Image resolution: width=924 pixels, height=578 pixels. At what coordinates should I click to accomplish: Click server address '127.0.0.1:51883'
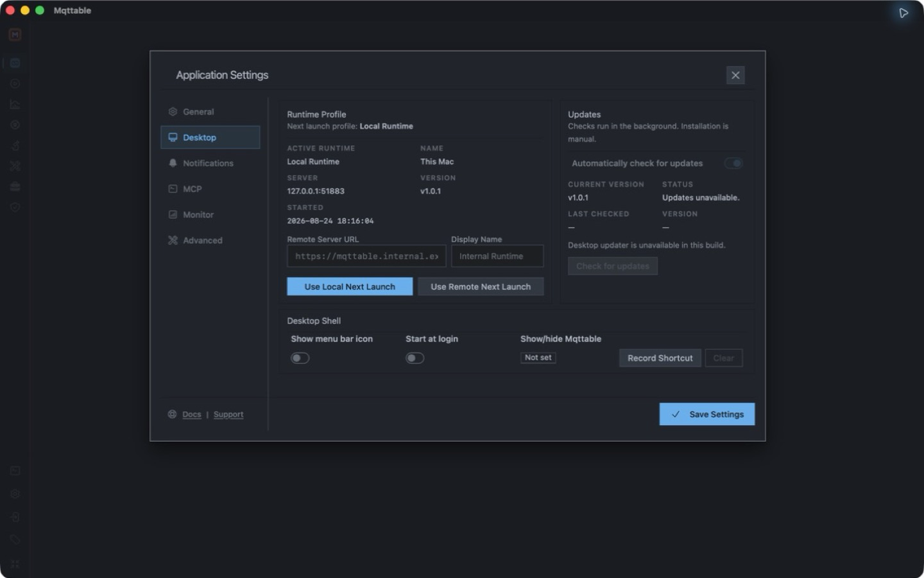click(316, 191)
